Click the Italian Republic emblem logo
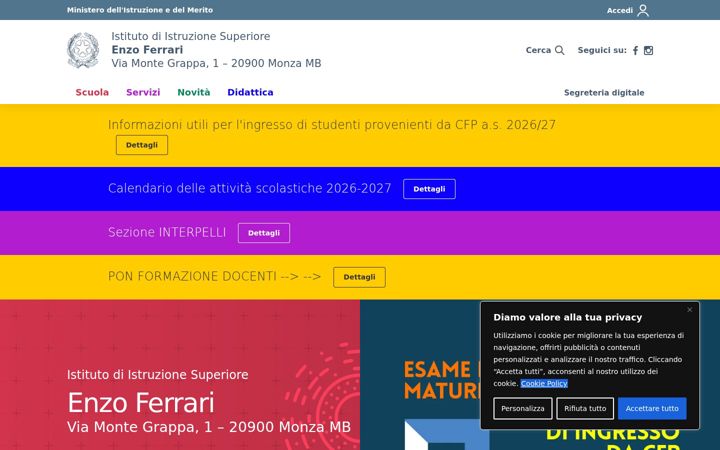This screenshot has width=720, height=450. tap(83, 50)
